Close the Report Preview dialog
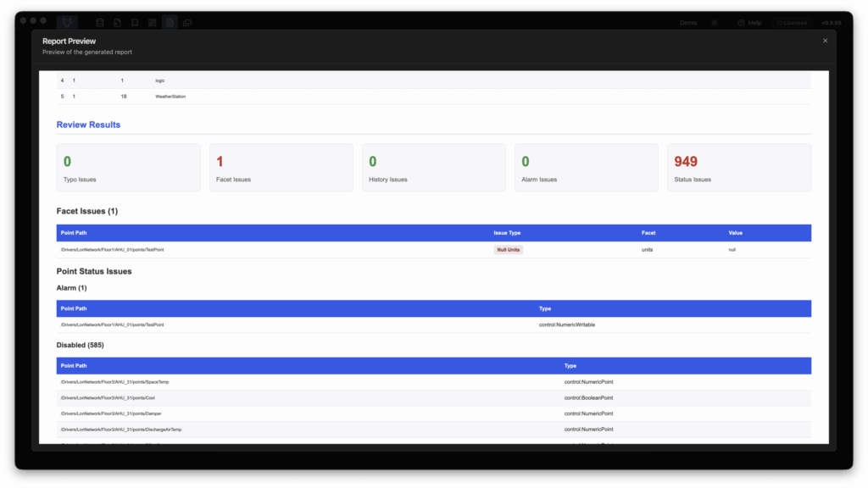Screen dimensions: 868x488 point(825,41)
